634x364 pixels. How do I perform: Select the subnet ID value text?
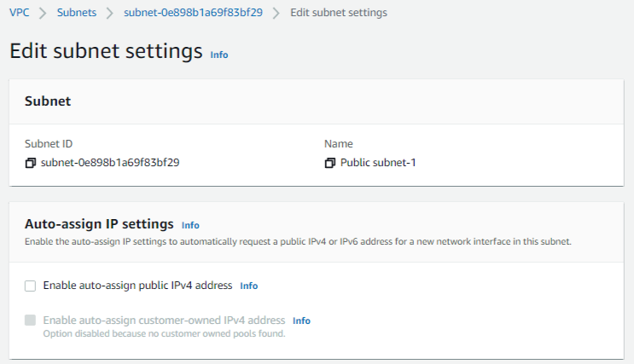110,163
